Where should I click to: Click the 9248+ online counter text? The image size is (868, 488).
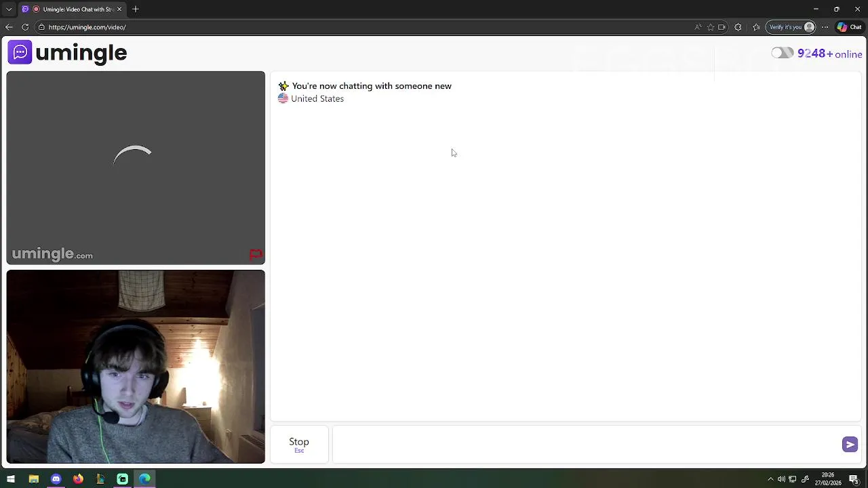830,54
